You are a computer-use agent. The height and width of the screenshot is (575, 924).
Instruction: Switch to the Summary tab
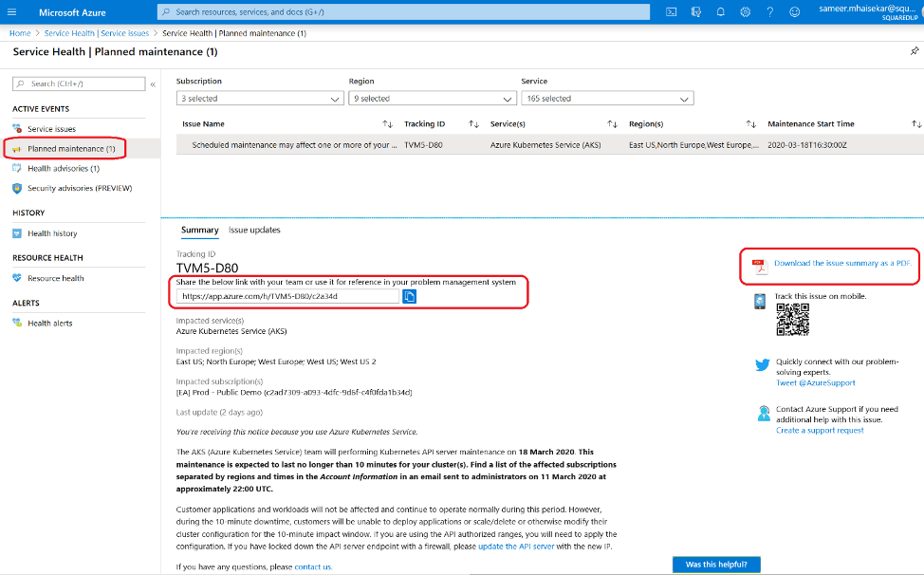click(200, 230)
